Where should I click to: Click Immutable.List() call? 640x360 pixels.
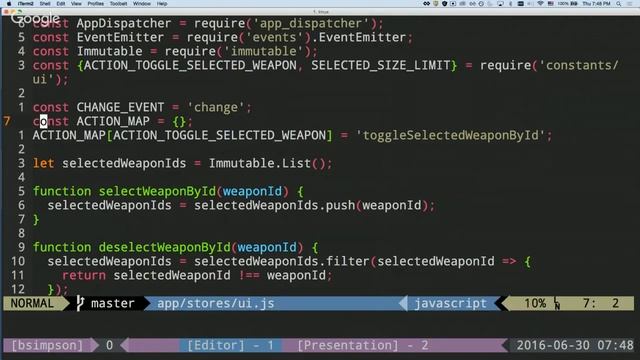pyautogui.click(x=267, y=163)
